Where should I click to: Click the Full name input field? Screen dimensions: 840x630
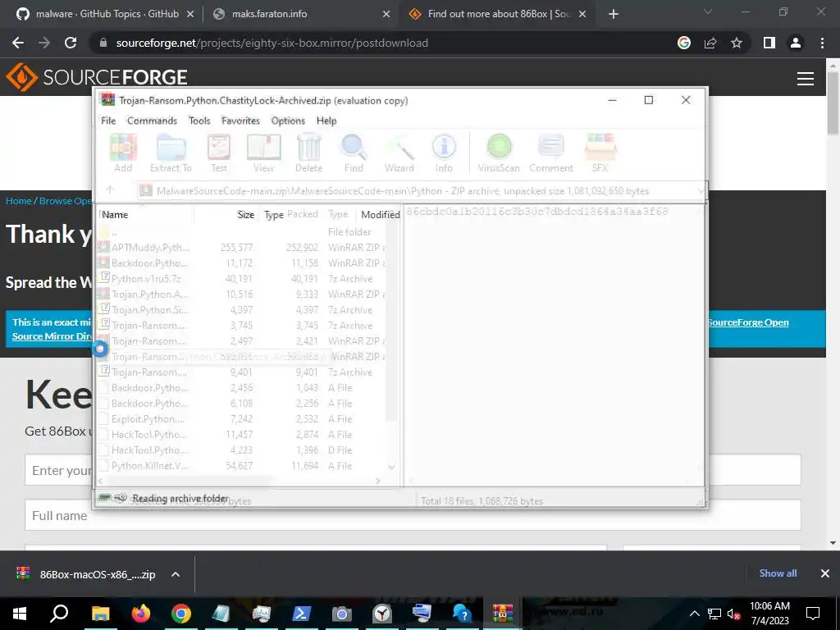click(413, 515)
